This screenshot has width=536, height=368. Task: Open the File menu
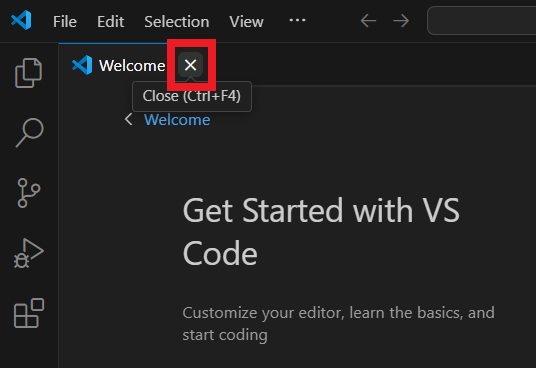tap(65, 22)
